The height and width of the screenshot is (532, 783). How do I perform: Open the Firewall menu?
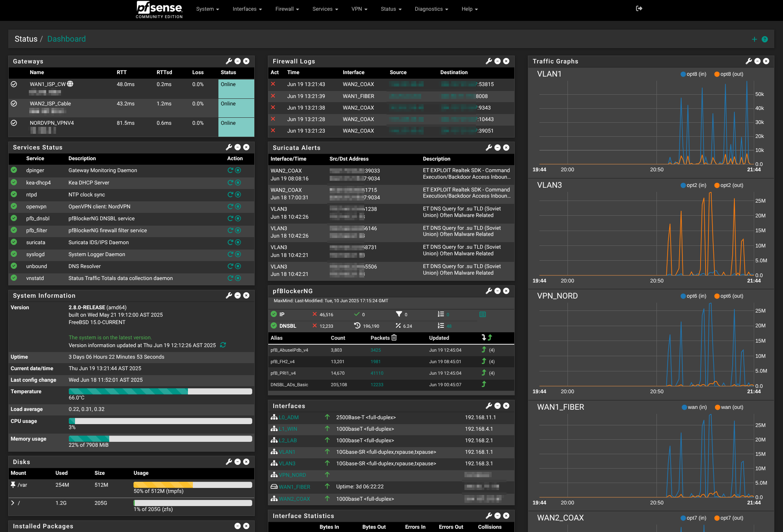[x=287, y=9]
